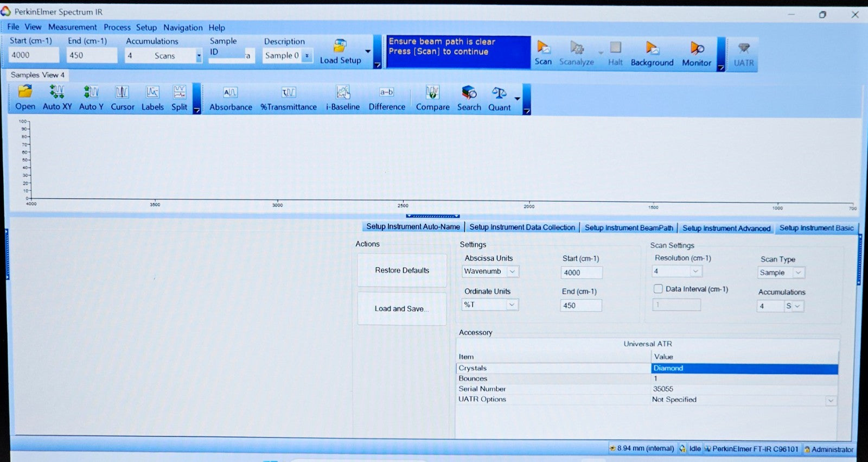The width and height of the screenshot is (868, 462).
Task: Open the Abscissa Units Wavenumb dropdown
Action: [513, 271]
